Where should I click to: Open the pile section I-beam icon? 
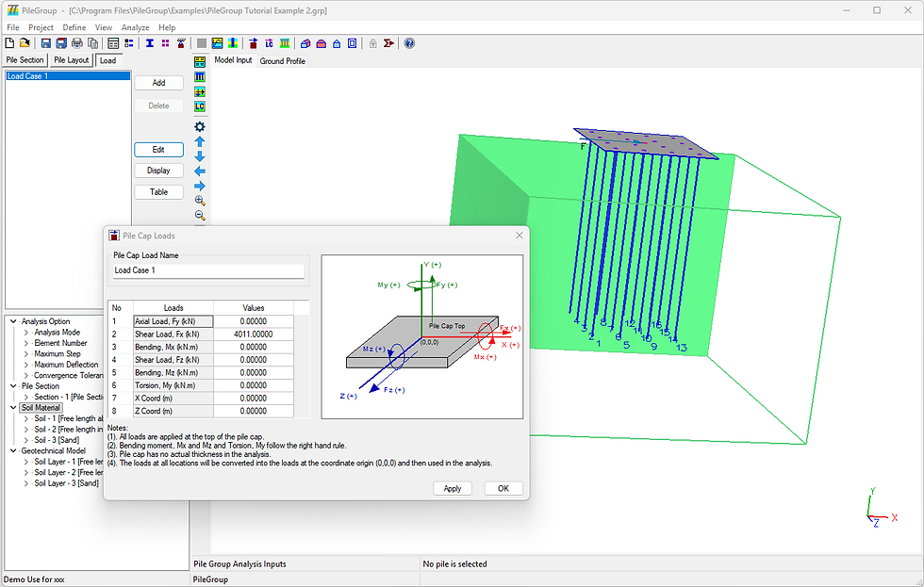click(150, 43)
